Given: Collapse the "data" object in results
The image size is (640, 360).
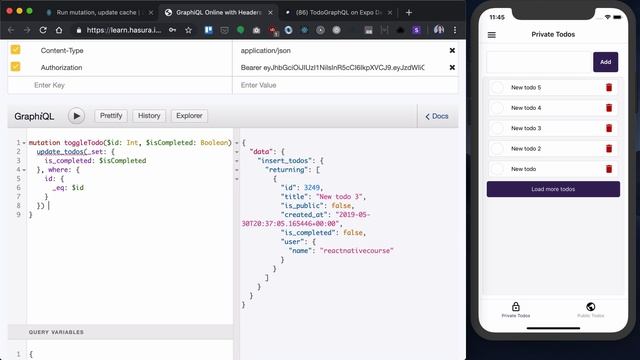Looking at the screenshot, I should (237, 152).
